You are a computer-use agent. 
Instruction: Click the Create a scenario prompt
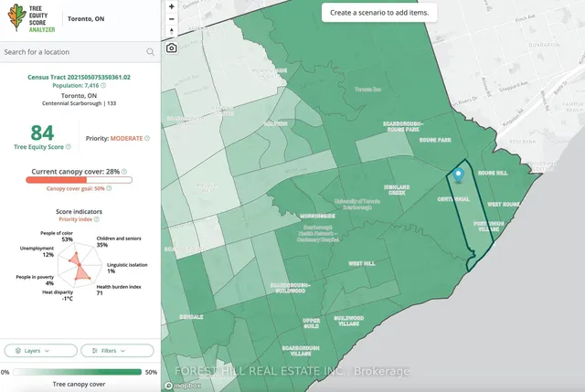click(378, 13)
